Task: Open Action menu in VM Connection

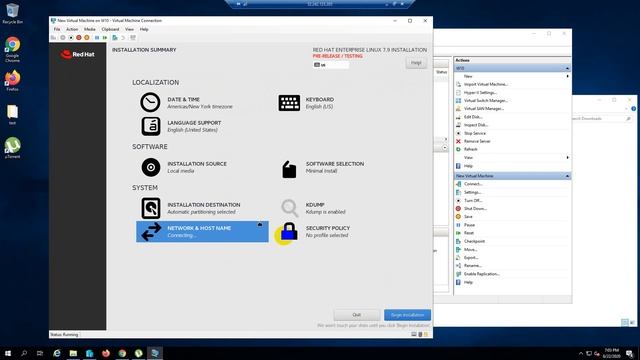Action: 72,29
